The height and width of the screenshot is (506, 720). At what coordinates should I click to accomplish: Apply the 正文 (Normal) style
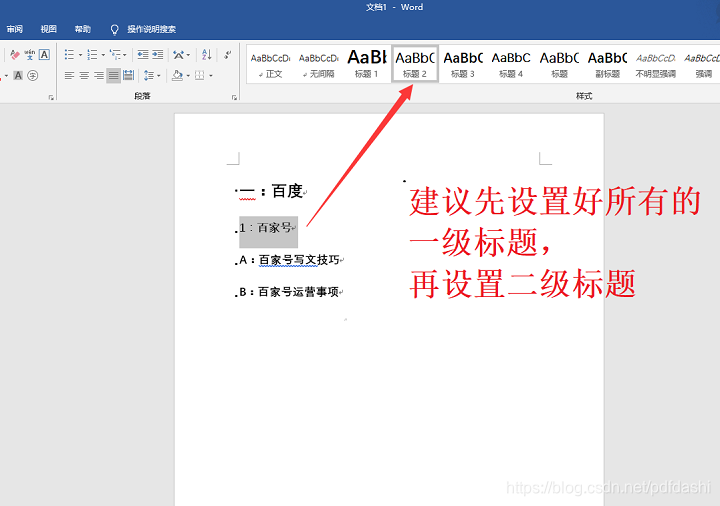click(x=270, y=64)
